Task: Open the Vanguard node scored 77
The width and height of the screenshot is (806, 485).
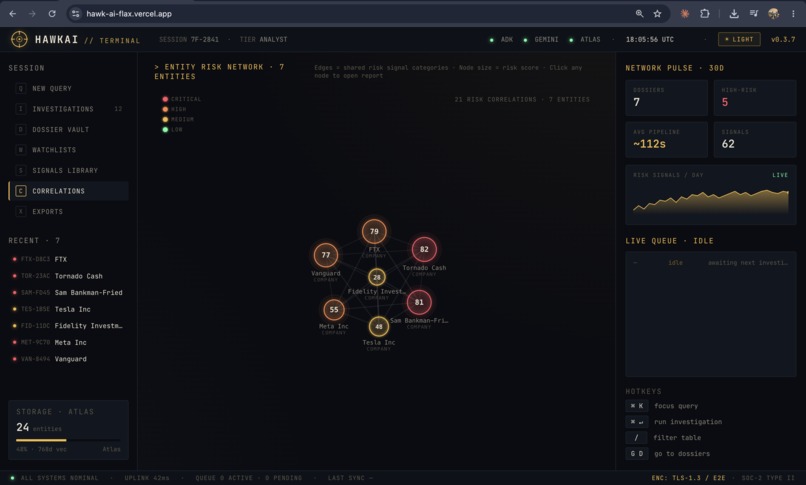Action: pos(326,255)
